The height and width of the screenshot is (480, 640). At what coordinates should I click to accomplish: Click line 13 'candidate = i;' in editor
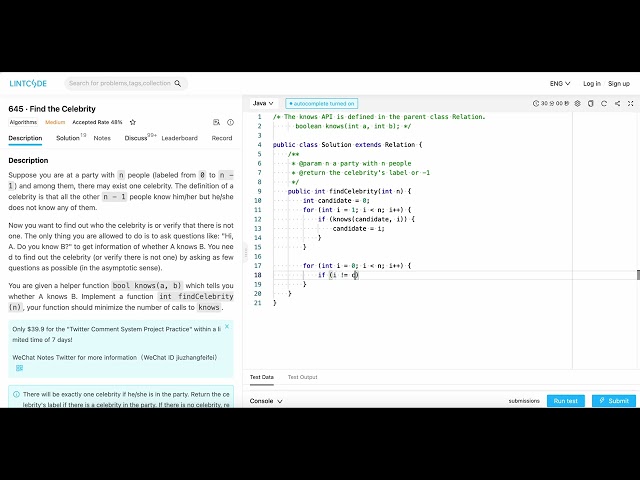tap(359, 229)
